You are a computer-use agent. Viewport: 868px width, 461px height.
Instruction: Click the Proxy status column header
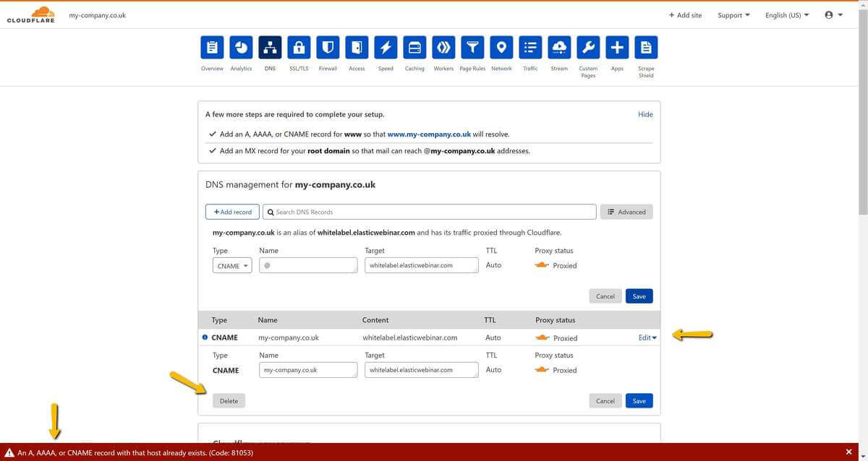click(x=556, y=320)
